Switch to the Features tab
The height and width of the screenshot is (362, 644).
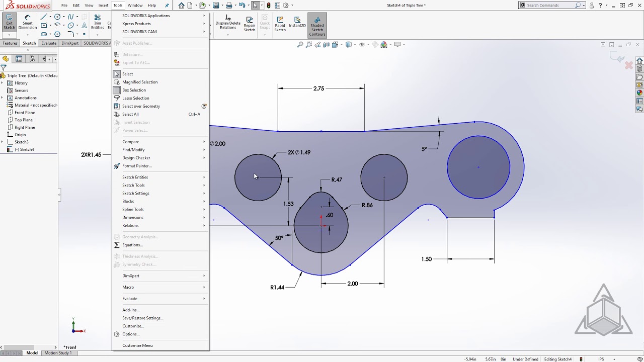pos(10,43)
